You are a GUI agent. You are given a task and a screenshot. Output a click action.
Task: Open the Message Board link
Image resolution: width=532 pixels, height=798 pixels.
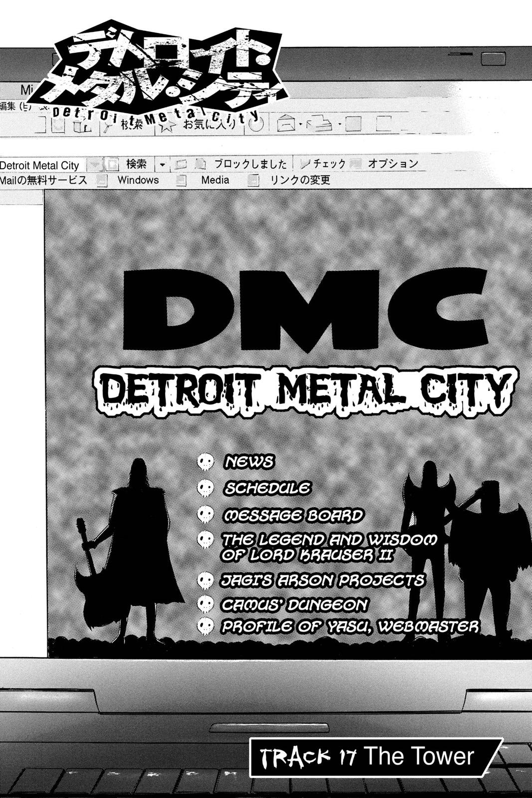click(x=293, y=515)
